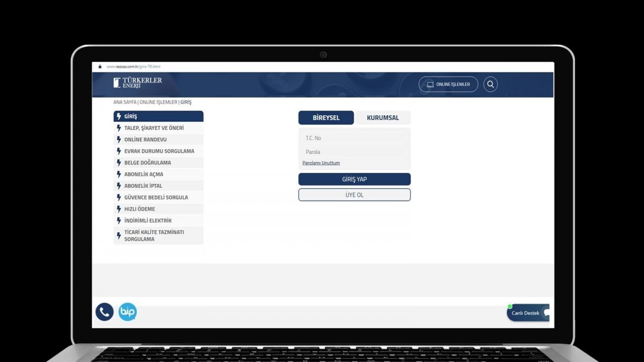Click the BiP messaging icon

tap(127, 312)
